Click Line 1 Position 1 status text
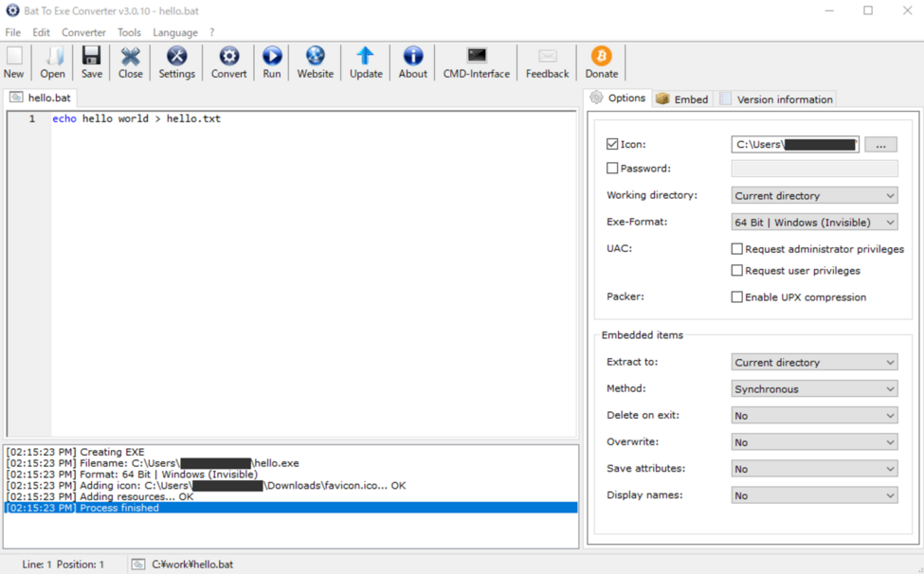This screenshot has width=924, height=574. (63, 564)
